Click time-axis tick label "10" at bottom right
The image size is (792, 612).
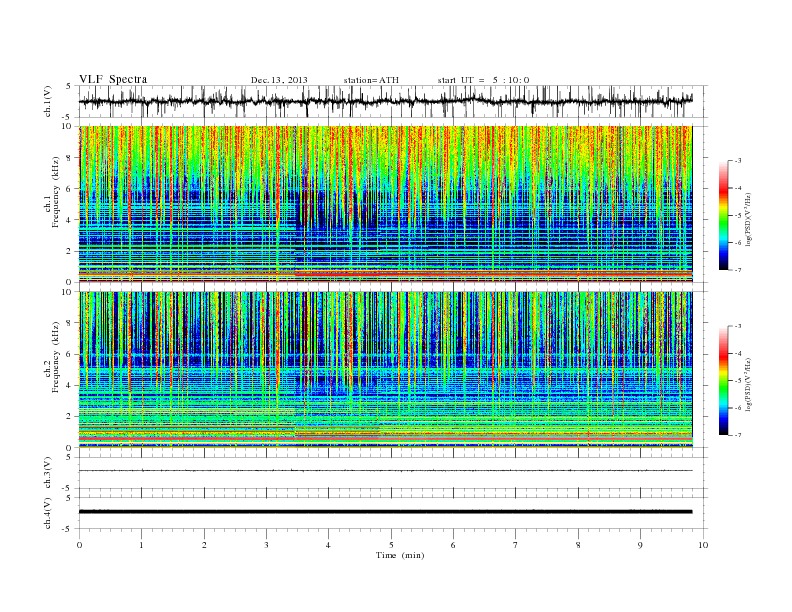point(703,545)
